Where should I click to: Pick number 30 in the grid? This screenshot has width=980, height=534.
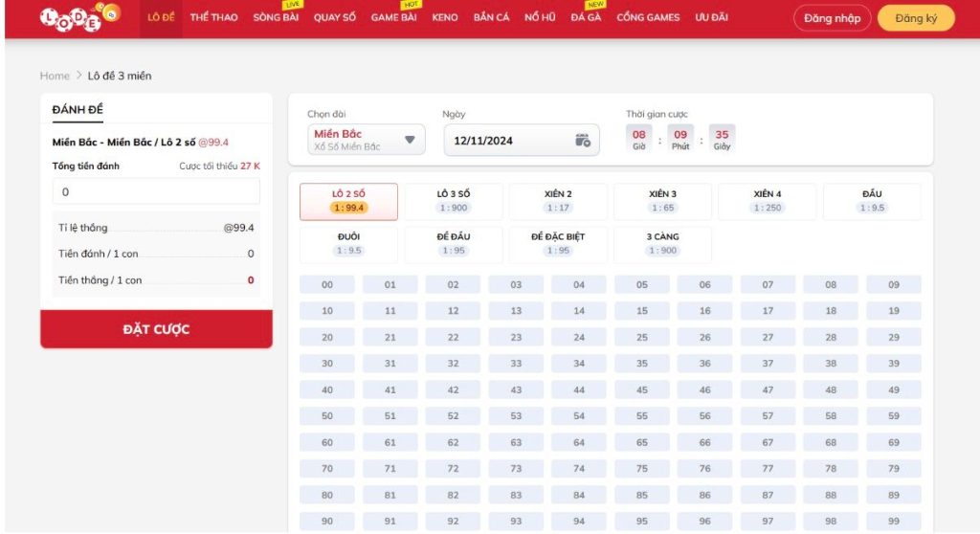327,364
